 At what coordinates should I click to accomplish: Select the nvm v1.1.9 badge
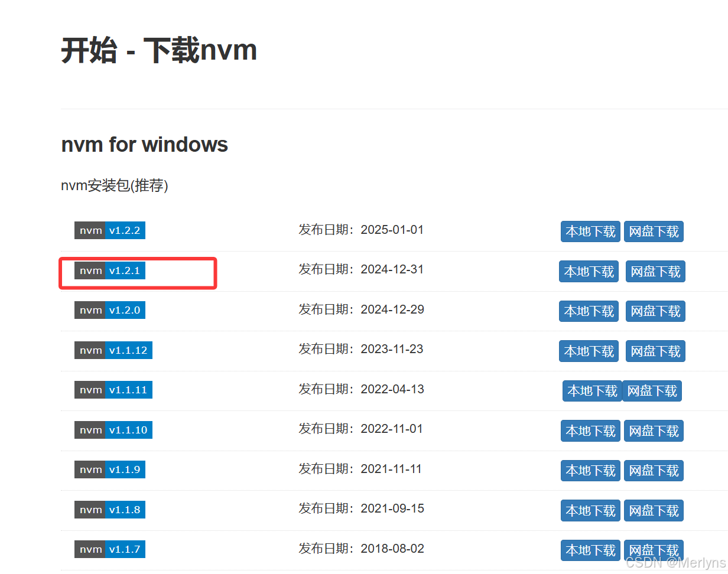point(110,469)
